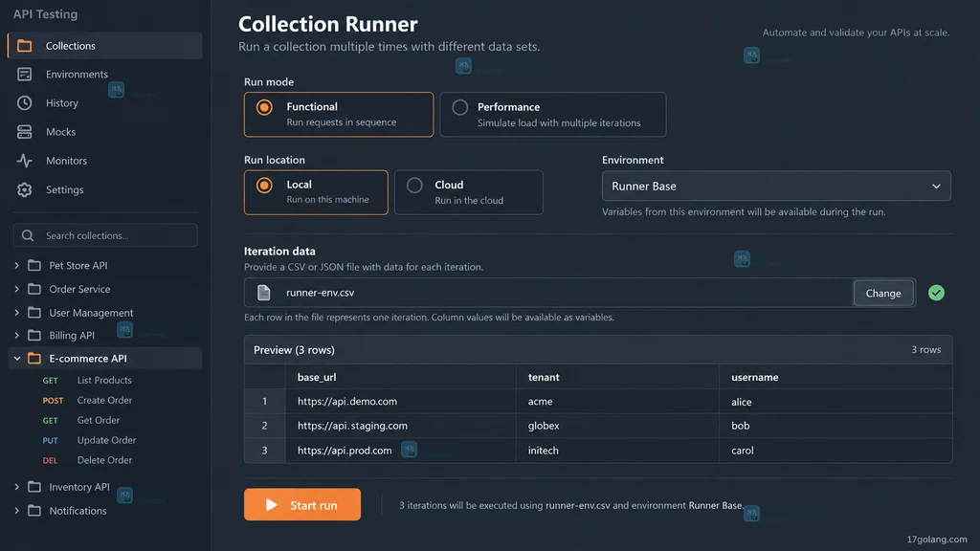Expand the Billing API collection
980x551 pixels.
coord(17,336)
